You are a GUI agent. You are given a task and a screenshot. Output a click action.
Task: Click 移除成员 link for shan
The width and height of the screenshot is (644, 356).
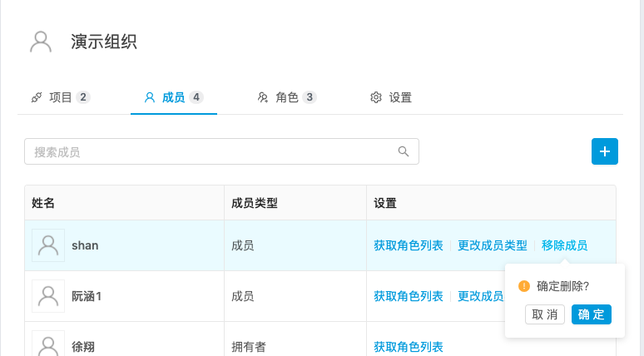pyautogui.click(x=564, y=245)
